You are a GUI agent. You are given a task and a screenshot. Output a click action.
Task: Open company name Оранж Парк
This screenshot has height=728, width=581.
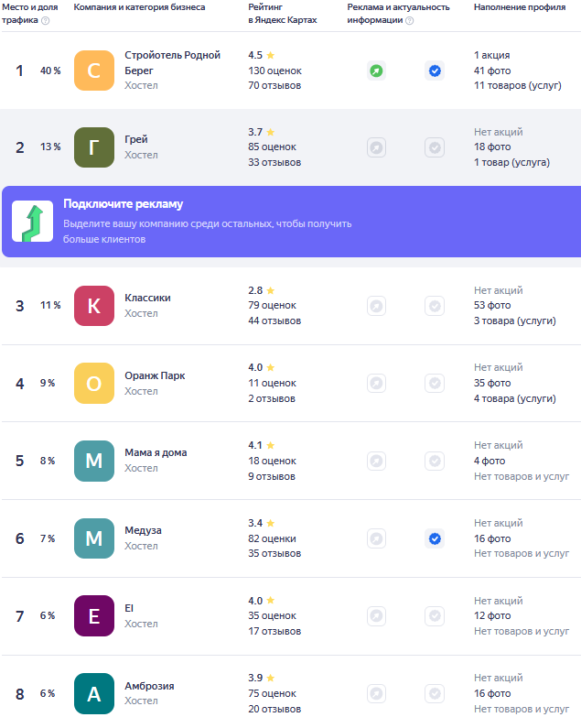tap(155, 375)
